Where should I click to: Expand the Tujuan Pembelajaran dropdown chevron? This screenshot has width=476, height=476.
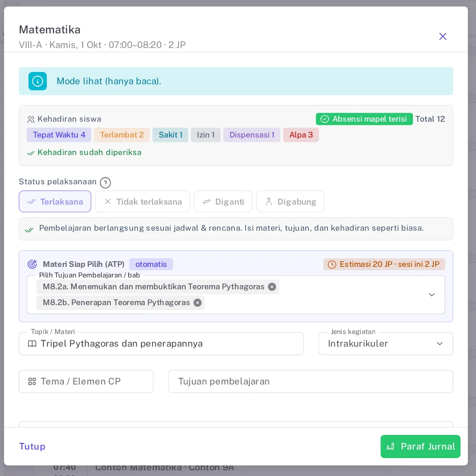(x=432, y=295)
